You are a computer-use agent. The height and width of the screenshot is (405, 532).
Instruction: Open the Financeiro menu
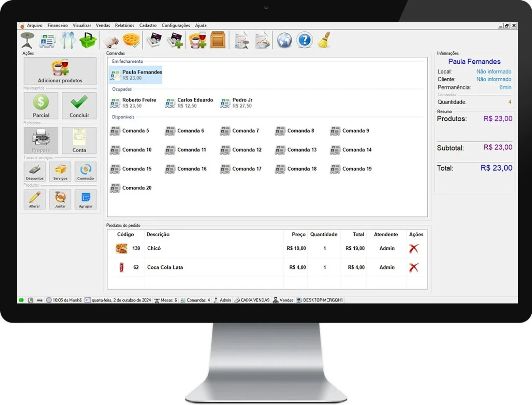point(58,26)
